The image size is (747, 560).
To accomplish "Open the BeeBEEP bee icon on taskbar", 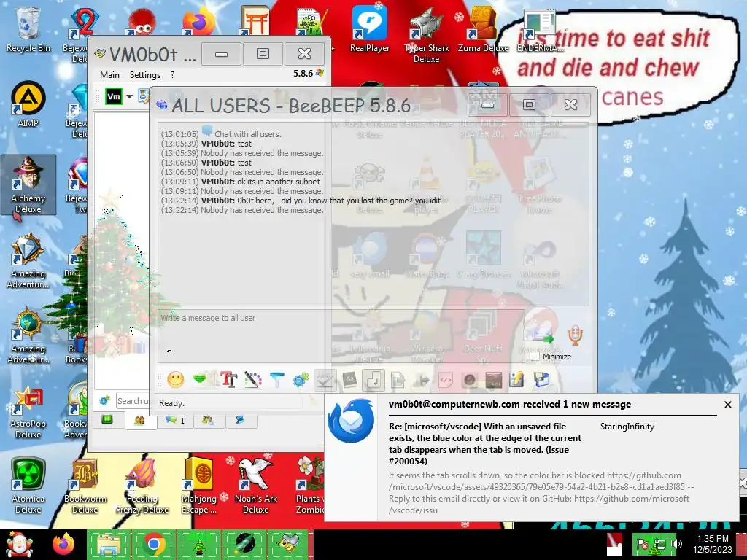I will tap(289, 544).
